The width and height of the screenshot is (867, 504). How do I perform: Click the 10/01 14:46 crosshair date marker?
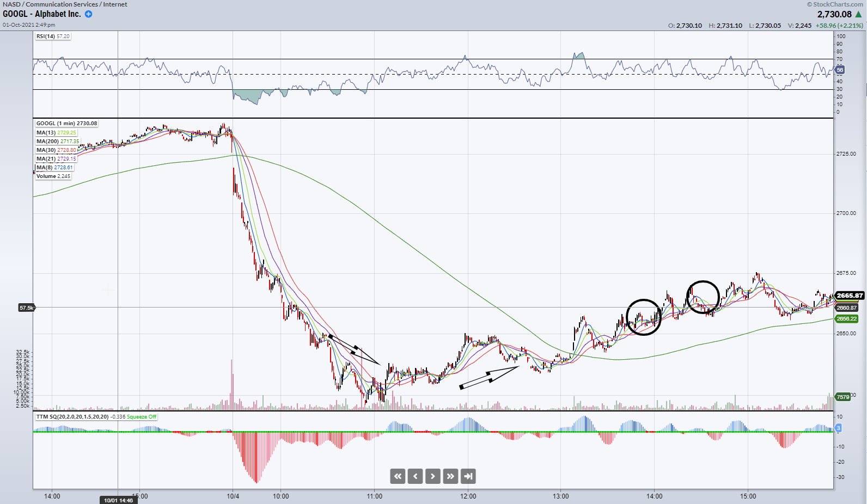(x=118, y=500)
